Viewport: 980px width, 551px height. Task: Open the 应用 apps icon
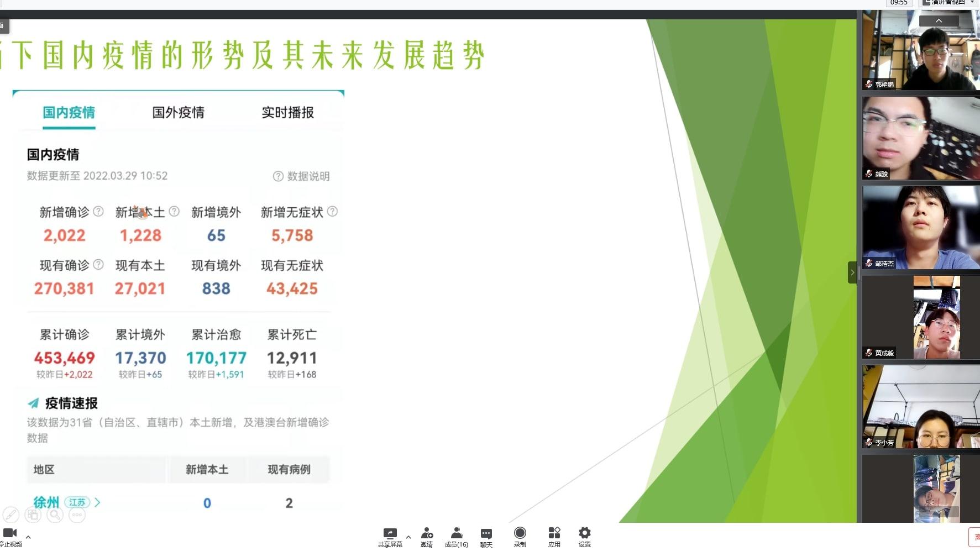(554, 537)
